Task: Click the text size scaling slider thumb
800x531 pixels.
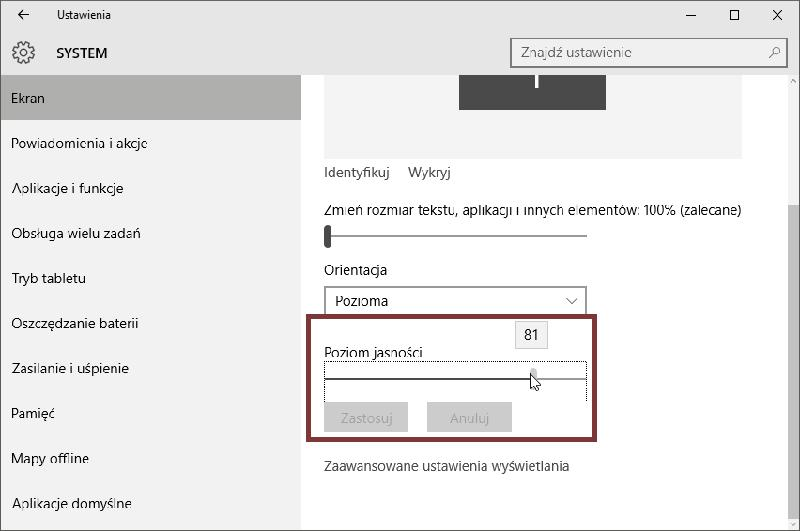Action: click(328, 236)
